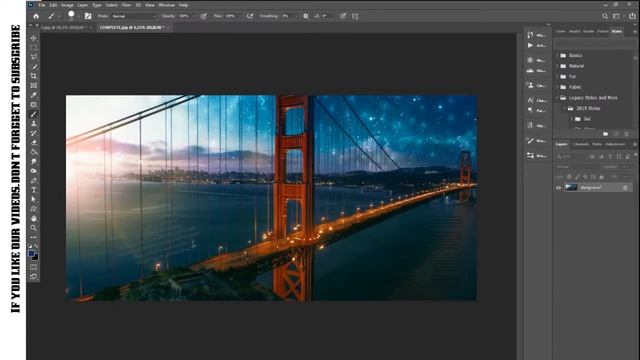This screenshot has width=640, height=360.
Task: Switch to the Swatches panel tab
Action: [x=574, y=31]
